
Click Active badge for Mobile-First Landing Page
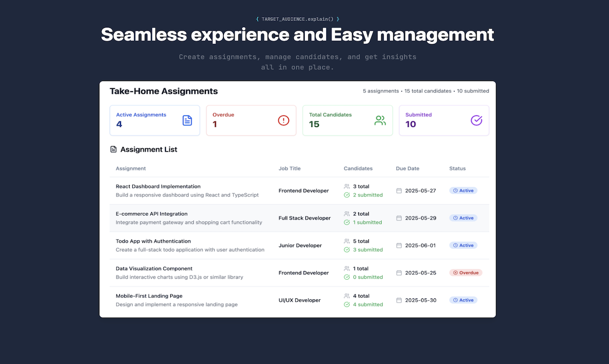463,300
